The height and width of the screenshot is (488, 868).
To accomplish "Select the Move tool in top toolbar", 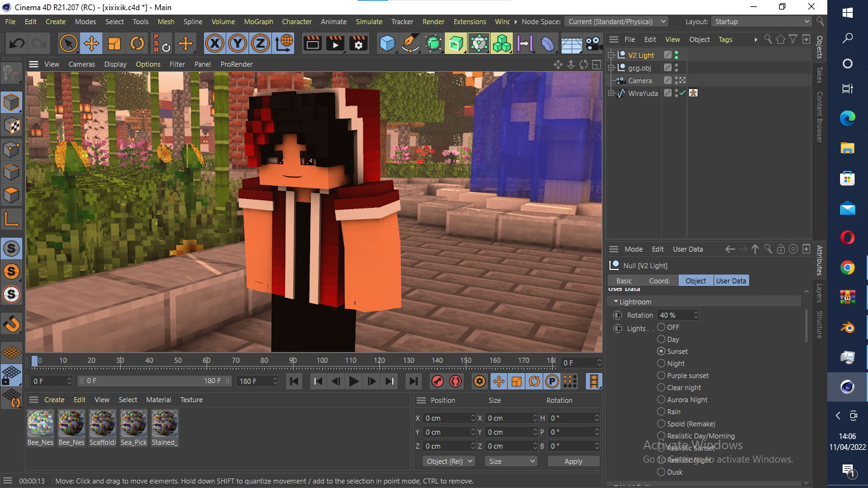I will click(x=92, y=43).
